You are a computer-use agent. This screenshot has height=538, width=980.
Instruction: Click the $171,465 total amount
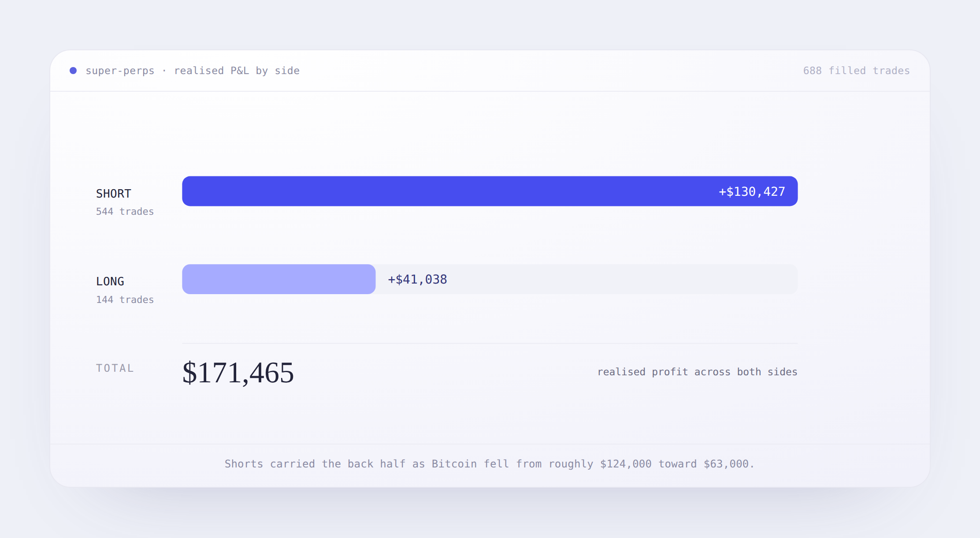(x=238, y=373)
